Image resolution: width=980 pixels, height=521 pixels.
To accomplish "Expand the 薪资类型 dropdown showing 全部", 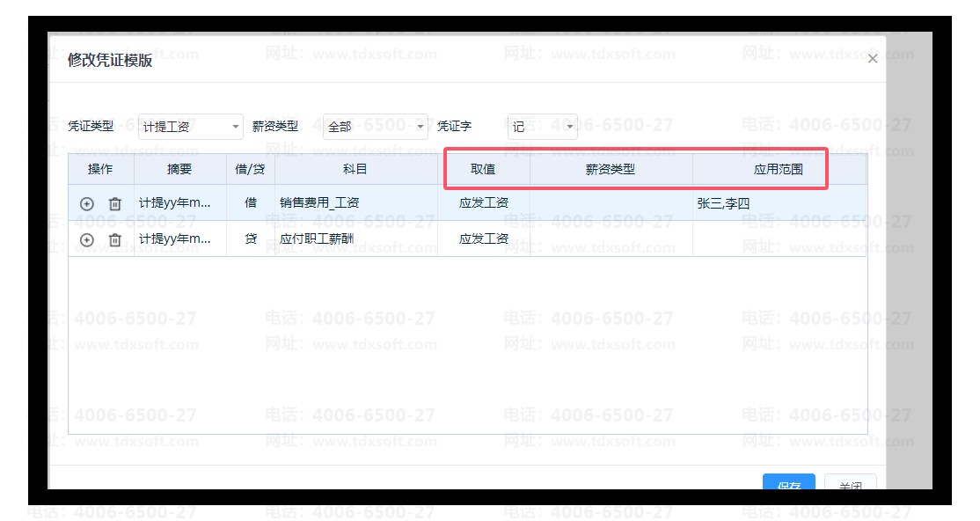I will point(375,127).
